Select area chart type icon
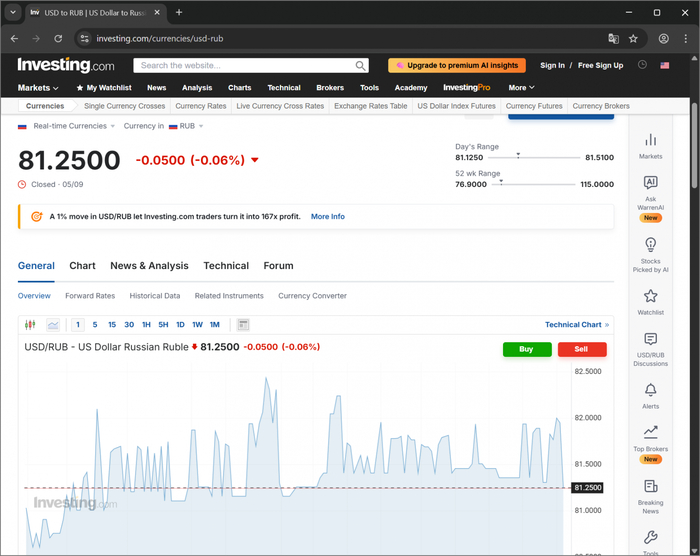This screenshot has height=556, width=700. click(53, 325)
